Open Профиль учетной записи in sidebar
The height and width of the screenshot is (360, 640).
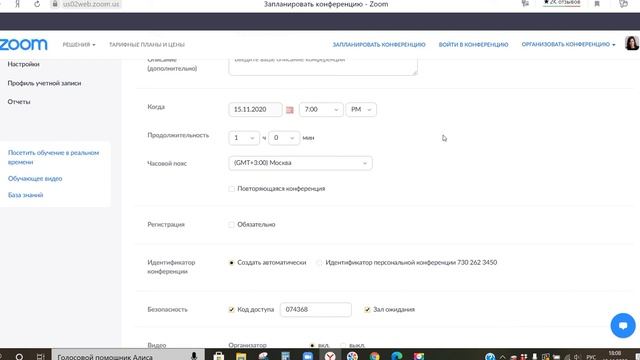point(44,83)
